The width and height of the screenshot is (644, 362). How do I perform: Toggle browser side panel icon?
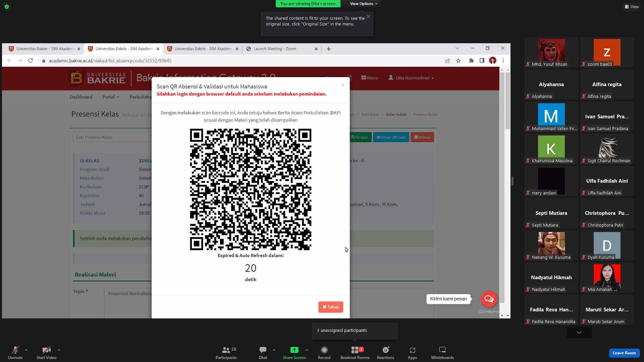[482, 61]
